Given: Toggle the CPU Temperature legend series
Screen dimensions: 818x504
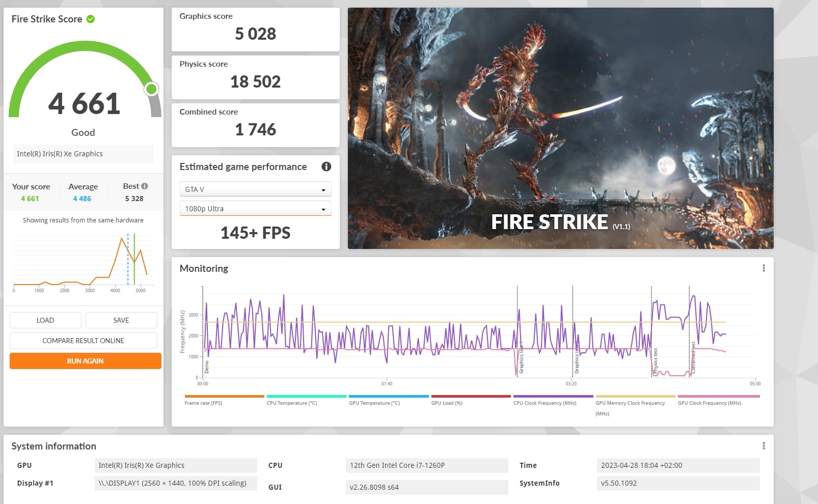Looking at the screenshot, I should [x=291, y=403].
